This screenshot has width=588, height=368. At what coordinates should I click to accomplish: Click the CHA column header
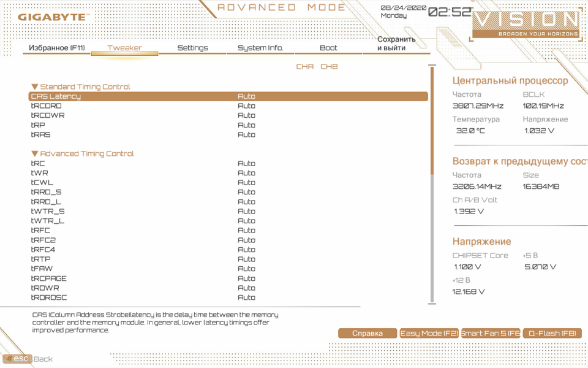(305, 66)
